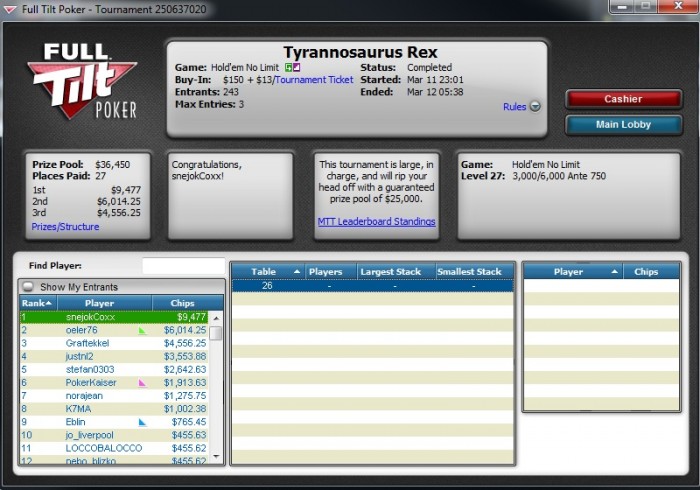Image resolution: width=700 pixels, height=490 pixels.
Task: Sort right panel by Chips header
Action: (x=651, y=272)
